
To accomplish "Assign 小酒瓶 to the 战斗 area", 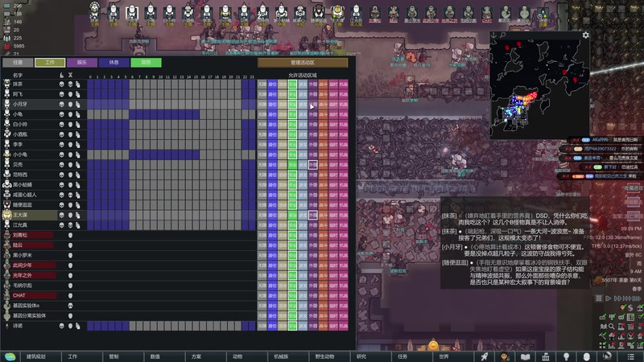I will click(324, 134).
